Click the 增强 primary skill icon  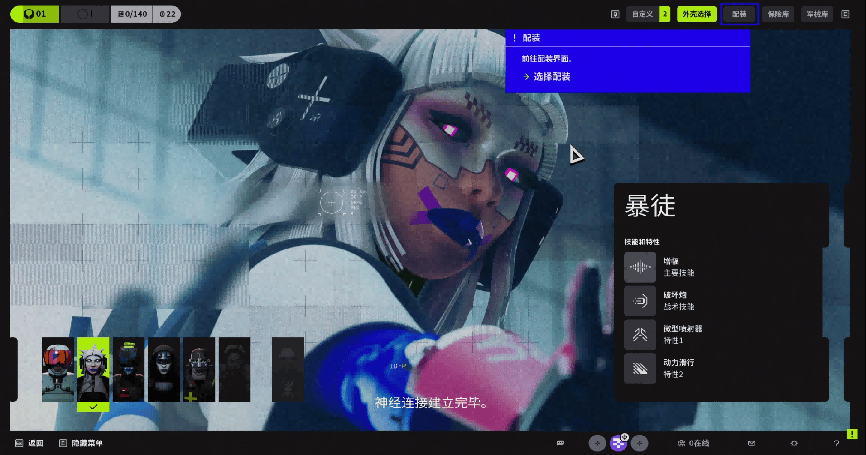(640, 266)
